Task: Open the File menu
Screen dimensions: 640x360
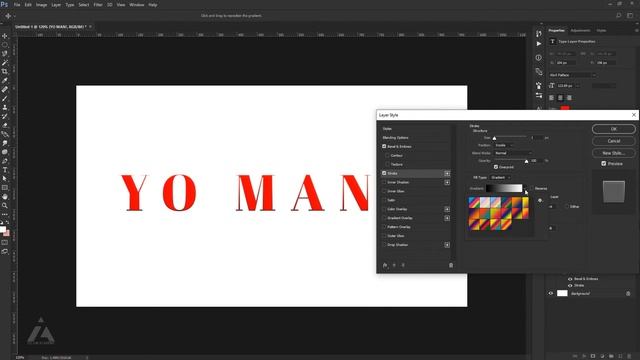Action: coord(17,5)
